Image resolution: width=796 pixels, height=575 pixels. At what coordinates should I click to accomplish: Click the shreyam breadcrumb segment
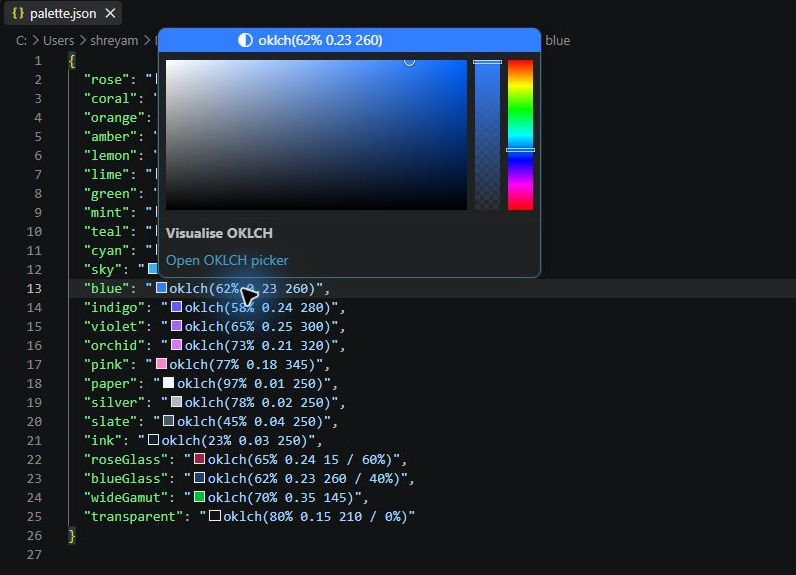pyautogui.click(x=114, y=40)
